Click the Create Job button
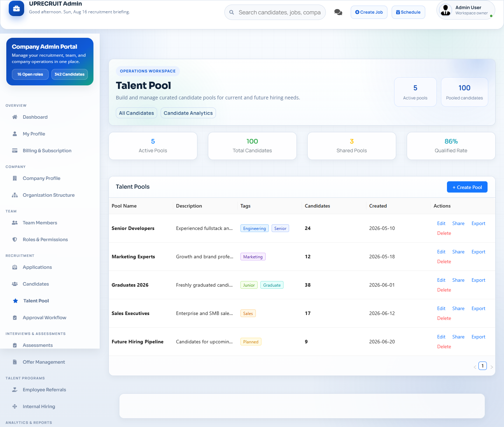The width and height of the screenshot is (504, 427). pos(369,12)
